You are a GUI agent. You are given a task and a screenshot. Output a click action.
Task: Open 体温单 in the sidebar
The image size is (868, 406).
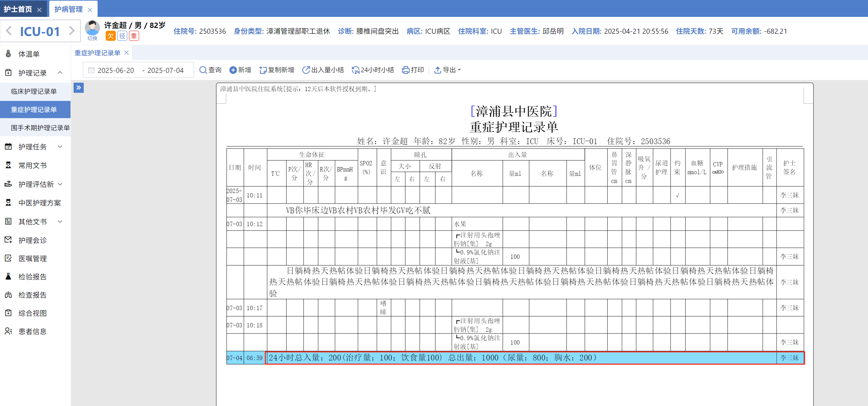[29, 54]
